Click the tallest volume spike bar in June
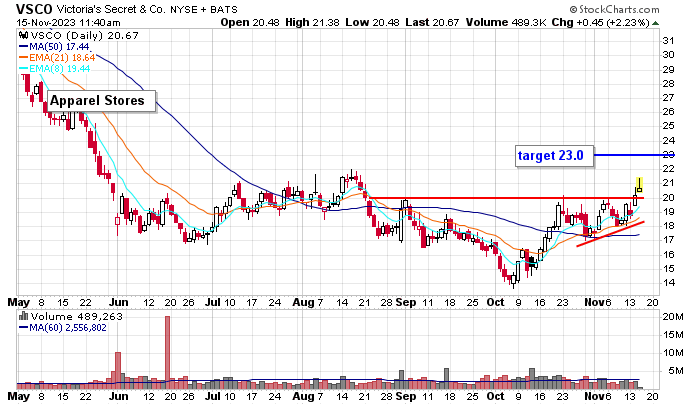This screenshot has width=700, height=405. (167, 352)
